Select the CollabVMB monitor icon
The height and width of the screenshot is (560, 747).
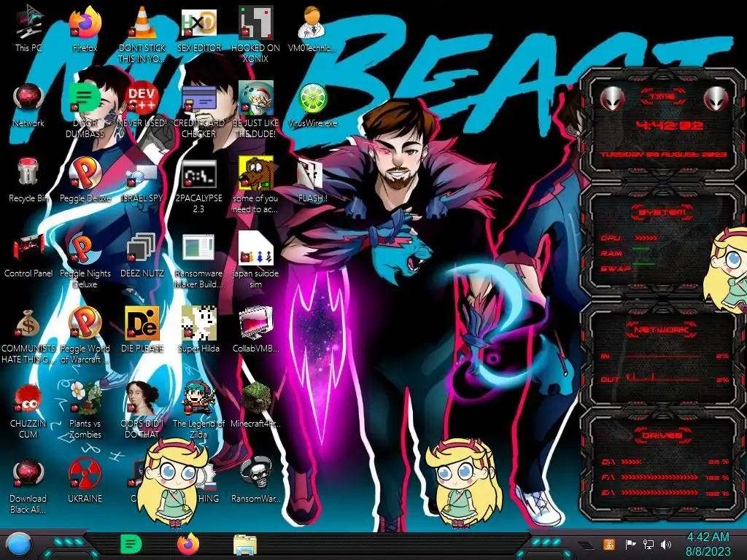point(256,323)
